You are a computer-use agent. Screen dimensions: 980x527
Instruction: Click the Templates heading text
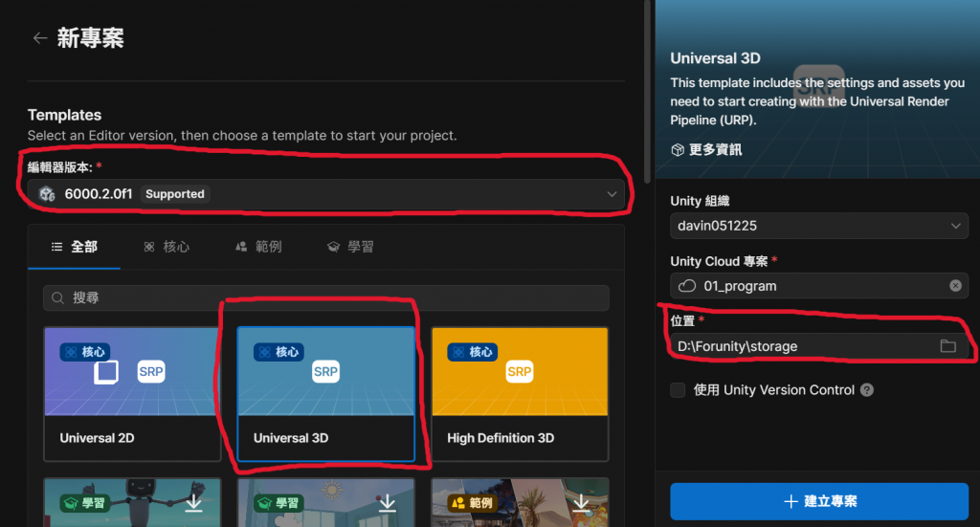[x=64, y=115]
